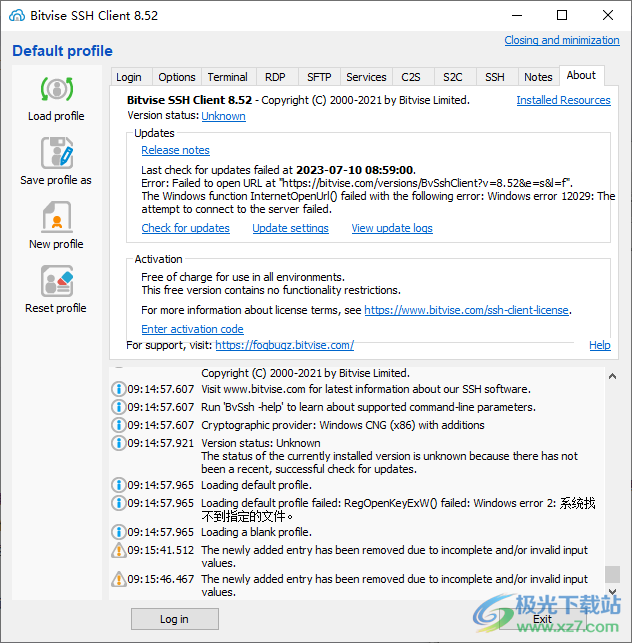This screenshot has width=632, height=643.
Task: Click the Save profile as icon
Action: tap(57, 153)
